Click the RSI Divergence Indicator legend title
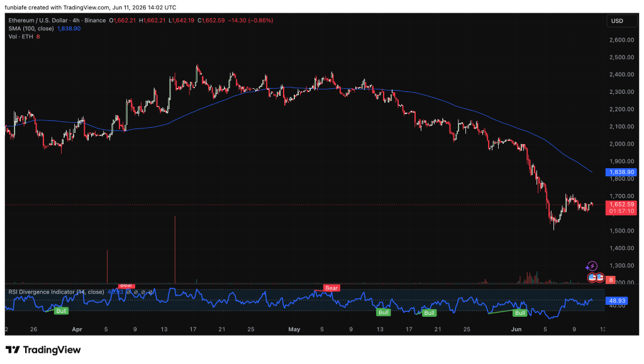Image resolution: width=644 pixels, height=364 pixels. 56,292
